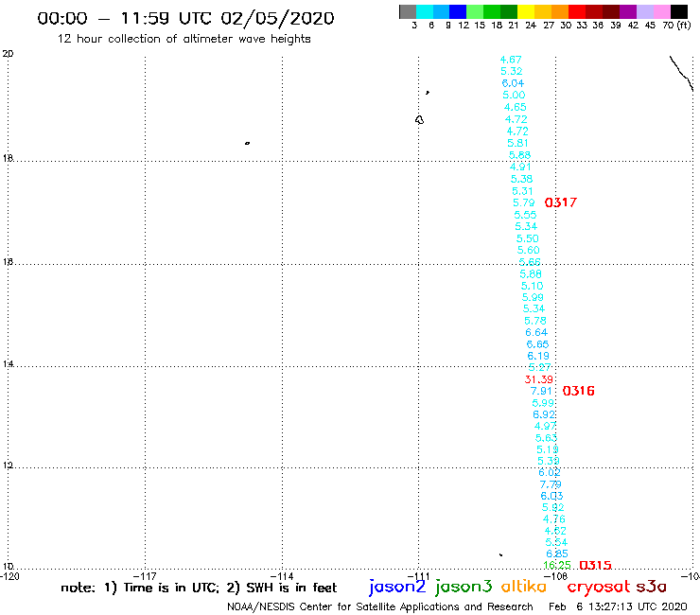Click the cryosat satellite label
This screenshot has height=615, width=700.
[x=599, y=587]
